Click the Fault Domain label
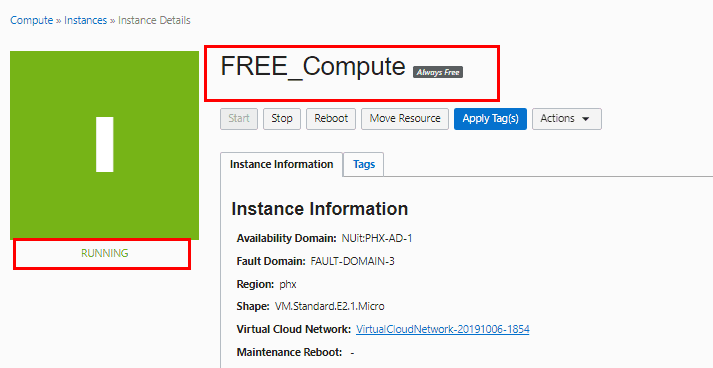 [271, 262]
